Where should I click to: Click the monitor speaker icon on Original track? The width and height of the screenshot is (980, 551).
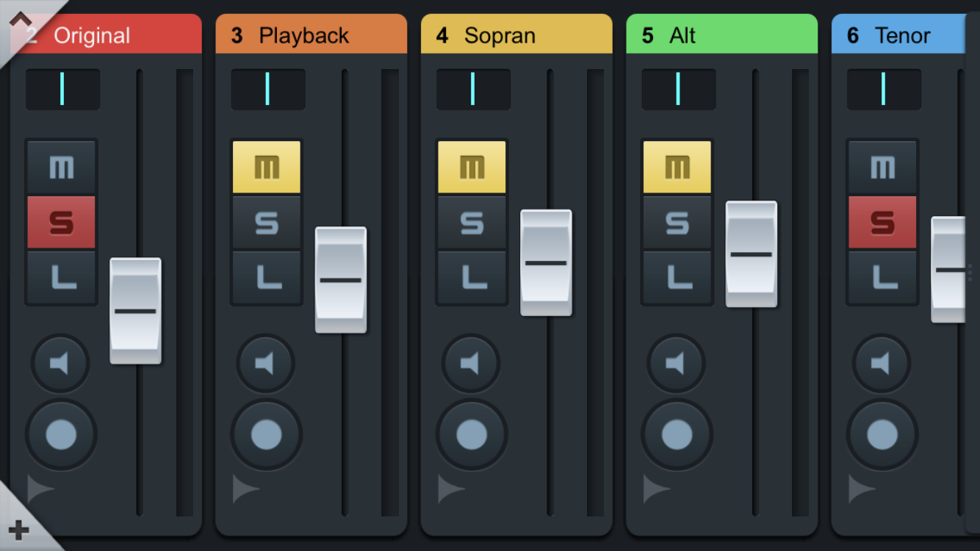coord(60,364)
